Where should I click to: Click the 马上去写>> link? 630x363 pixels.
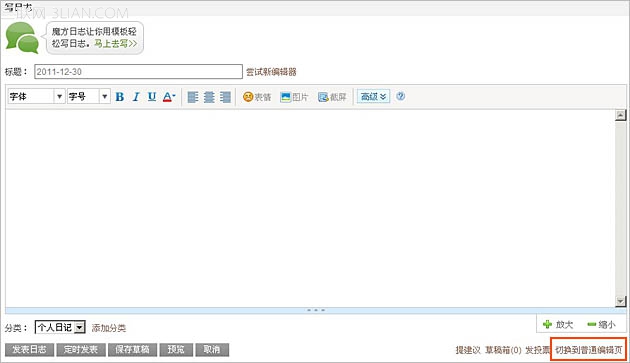[x=116, y=43]
